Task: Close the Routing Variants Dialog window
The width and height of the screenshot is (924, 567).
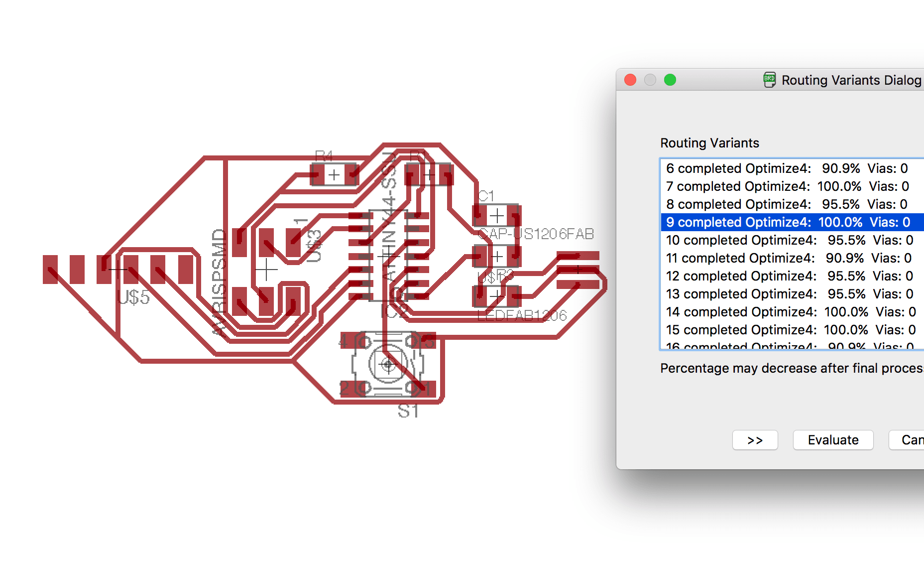Action: point(630,80)
